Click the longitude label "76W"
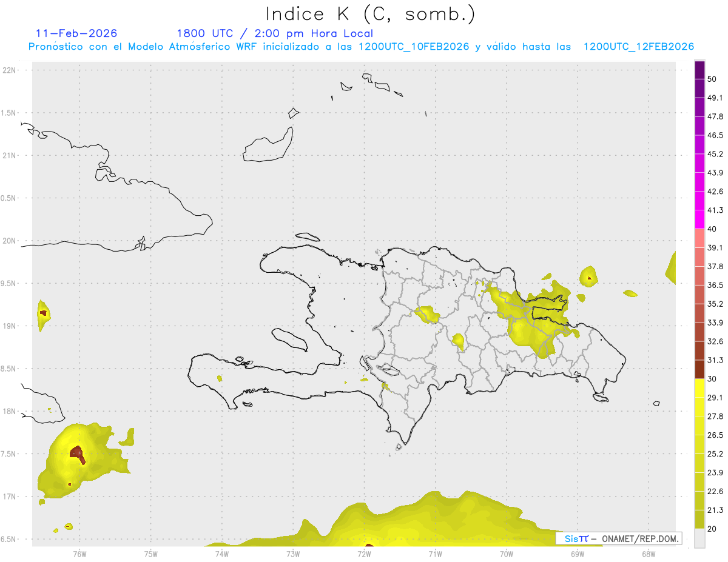This screenshot has height=562, width=728. click(x=79, y=554)
